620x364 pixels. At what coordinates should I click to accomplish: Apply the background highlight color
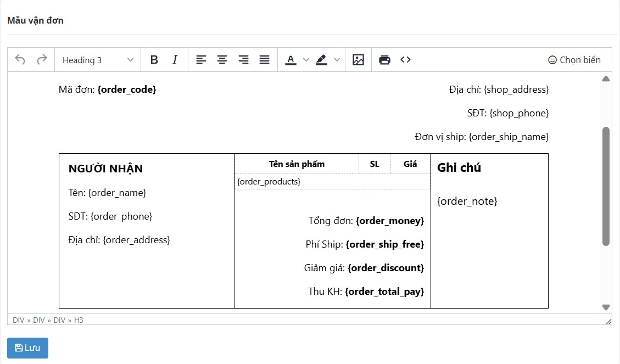[322, 60]
